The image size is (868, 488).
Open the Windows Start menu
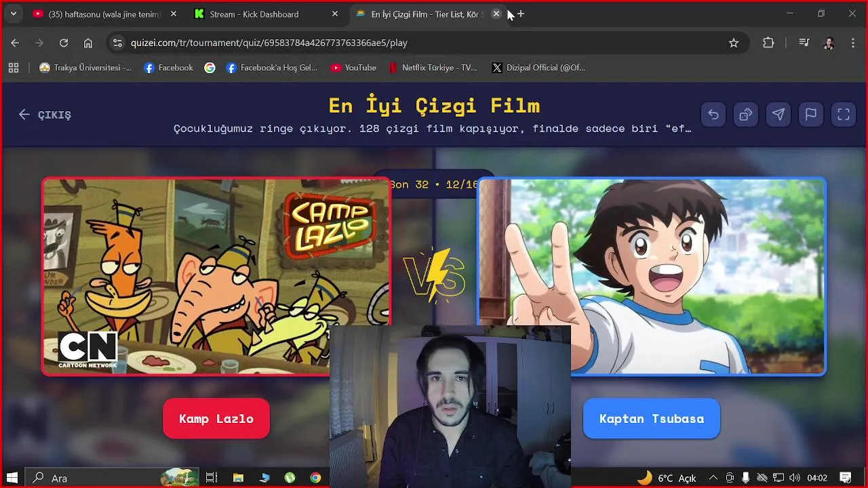12,478
